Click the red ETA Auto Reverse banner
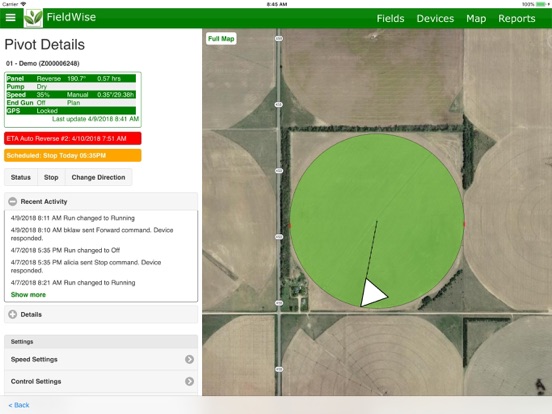 click(x=73, y=138)
